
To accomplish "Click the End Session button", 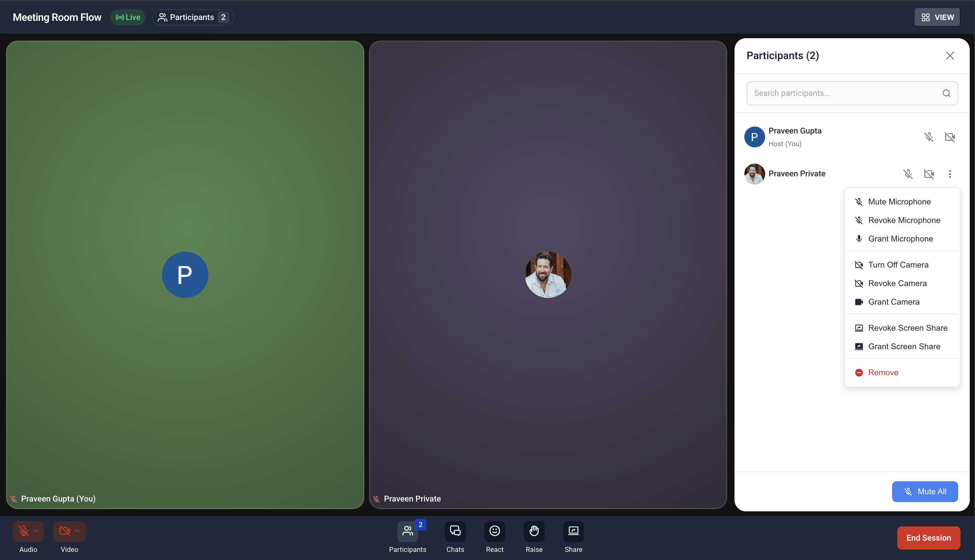I will point(928,538).
